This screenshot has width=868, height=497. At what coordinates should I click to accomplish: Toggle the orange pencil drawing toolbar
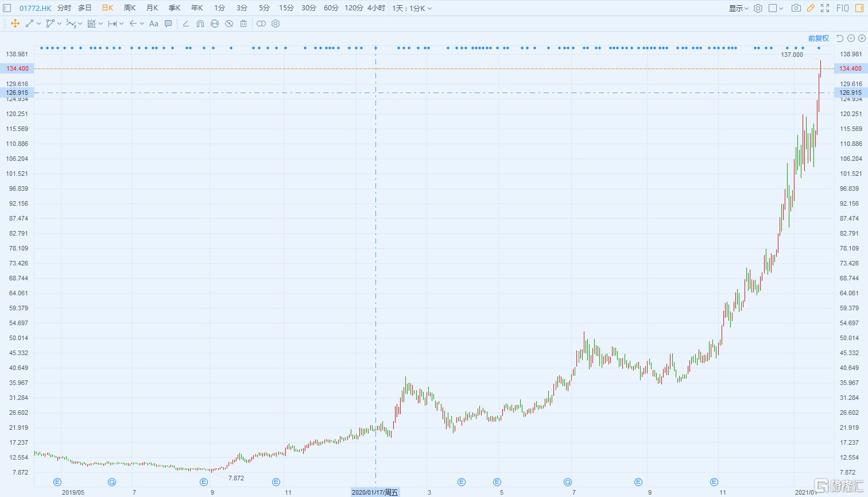point(811,8)
